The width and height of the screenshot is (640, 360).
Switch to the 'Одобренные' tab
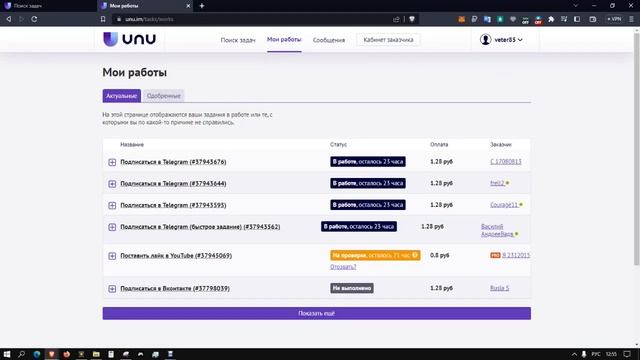click(x=164, y=96)
